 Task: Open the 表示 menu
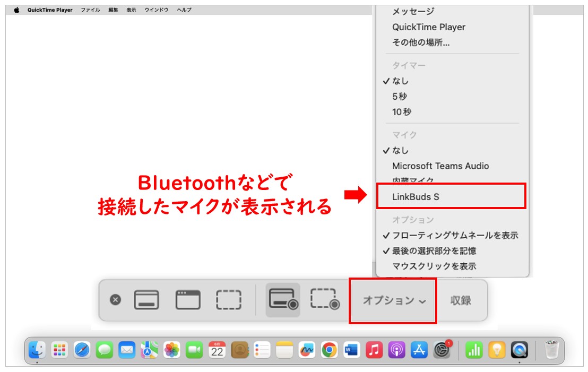point(131,10)
